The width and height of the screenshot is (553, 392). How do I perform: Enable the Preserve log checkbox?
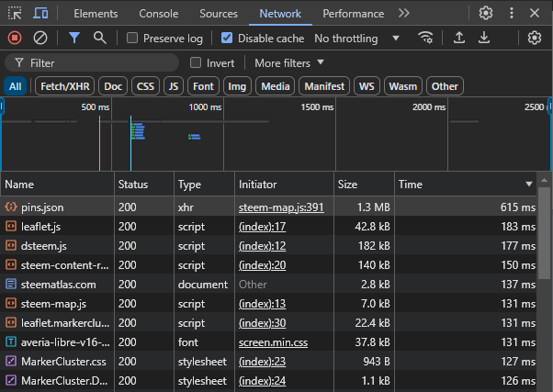(133, 39)
